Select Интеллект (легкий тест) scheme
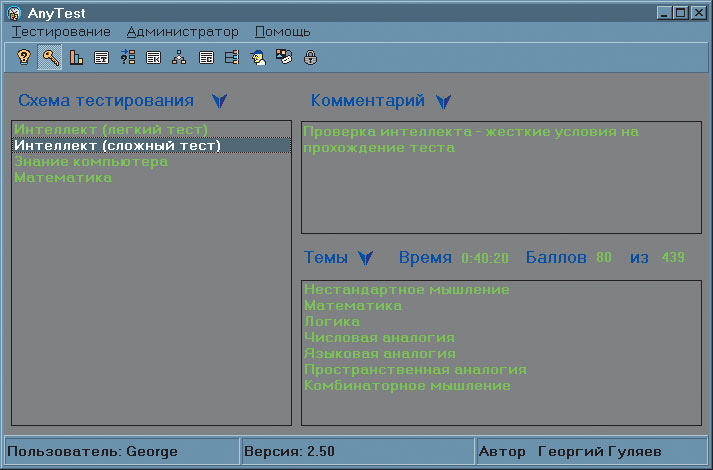The image size is (713, 470). tap(111, 130)
